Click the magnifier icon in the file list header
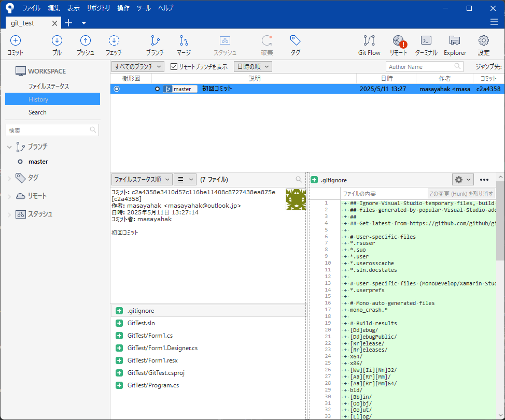 tap(299, 180)
